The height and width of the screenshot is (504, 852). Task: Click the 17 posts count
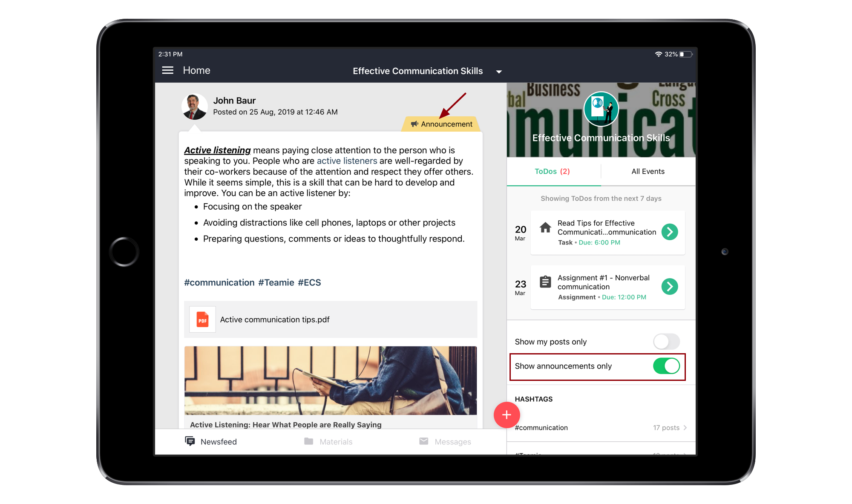[x=666, y=428]
